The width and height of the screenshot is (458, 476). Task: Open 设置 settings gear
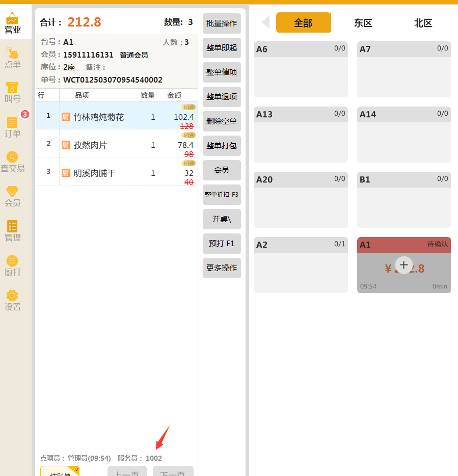[x=12, y=301]
